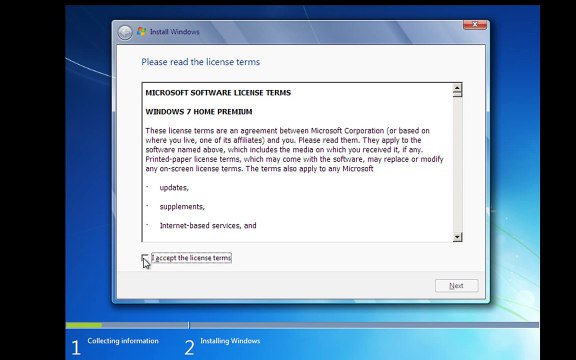
Task: Click the paragraph starting 'These license terms'
Action: (x=294, y=150)
